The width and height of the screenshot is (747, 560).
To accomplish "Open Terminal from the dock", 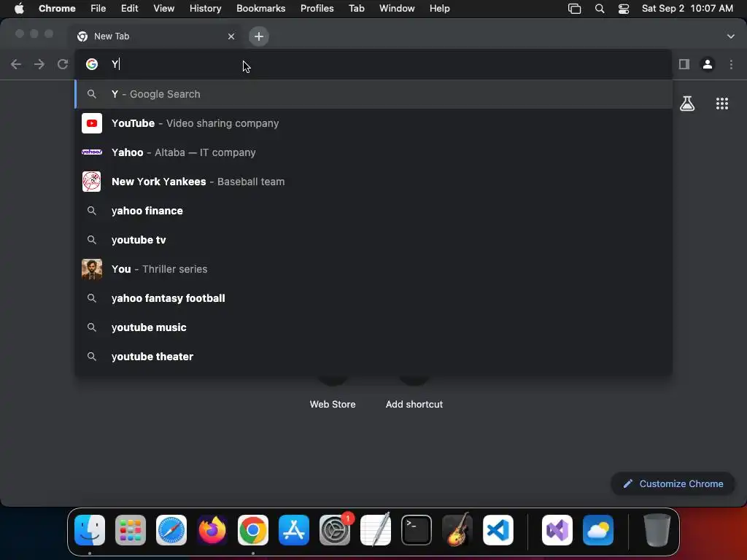I will point(417,530).
